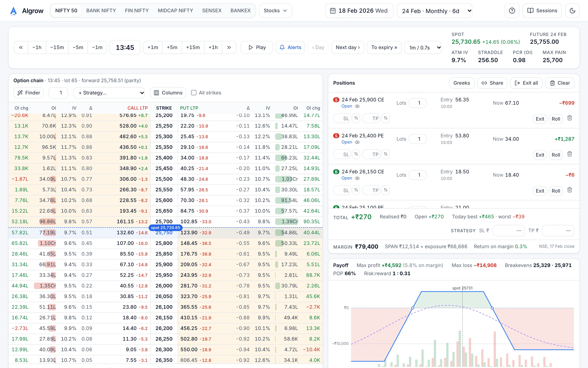588x368 pixels.
Task: Click the Algrow logo icon
Action: coord(13,11)
